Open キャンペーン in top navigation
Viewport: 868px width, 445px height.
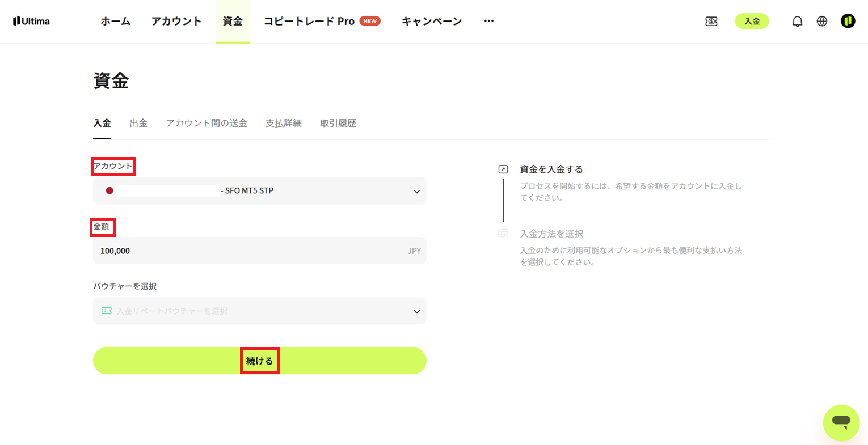click(x=432, y=21)
